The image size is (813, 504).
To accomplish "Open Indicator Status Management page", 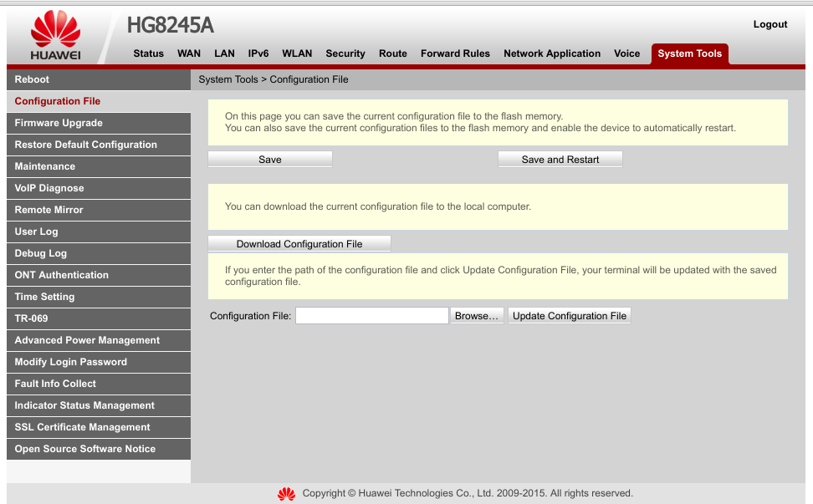I will 99,406.
